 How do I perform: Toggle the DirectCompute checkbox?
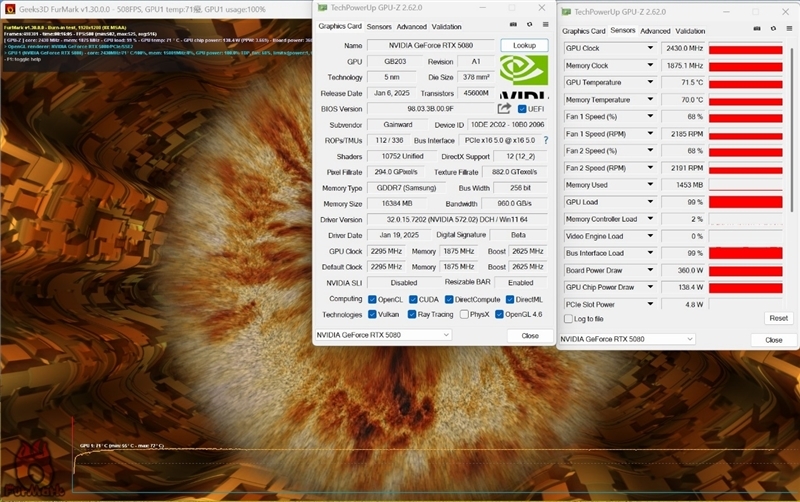point(449,299)
